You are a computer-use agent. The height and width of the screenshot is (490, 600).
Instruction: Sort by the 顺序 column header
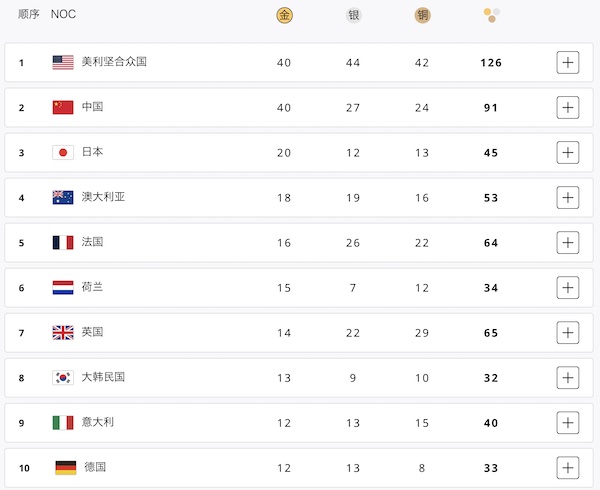point(29,14)
